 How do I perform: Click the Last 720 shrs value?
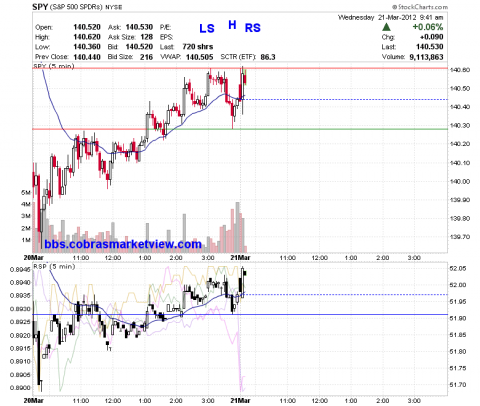click(x=198, y=47)
